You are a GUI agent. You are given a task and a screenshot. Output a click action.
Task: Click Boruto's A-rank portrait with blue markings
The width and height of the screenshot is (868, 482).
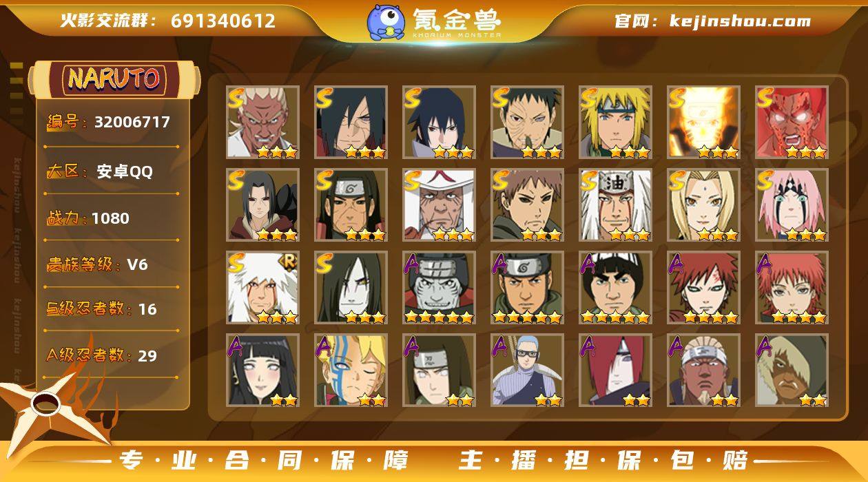(351, 370)
